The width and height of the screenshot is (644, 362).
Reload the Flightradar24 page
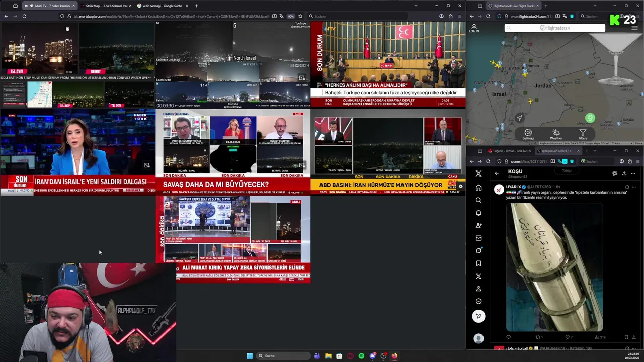click(488, 16)
